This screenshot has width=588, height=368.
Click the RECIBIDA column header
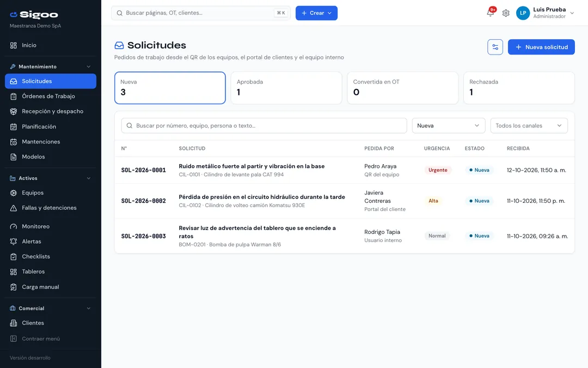pyautogui.click(x=518, y=149)
